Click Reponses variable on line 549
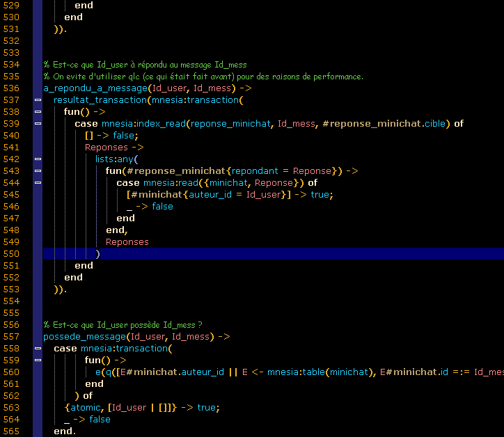 coord(127,242)
